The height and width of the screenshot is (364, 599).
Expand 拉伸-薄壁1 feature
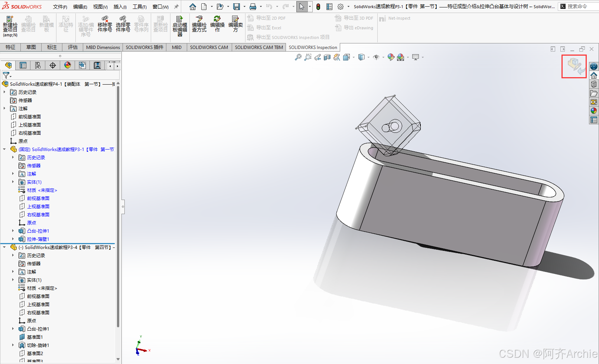tap(13, 239)
